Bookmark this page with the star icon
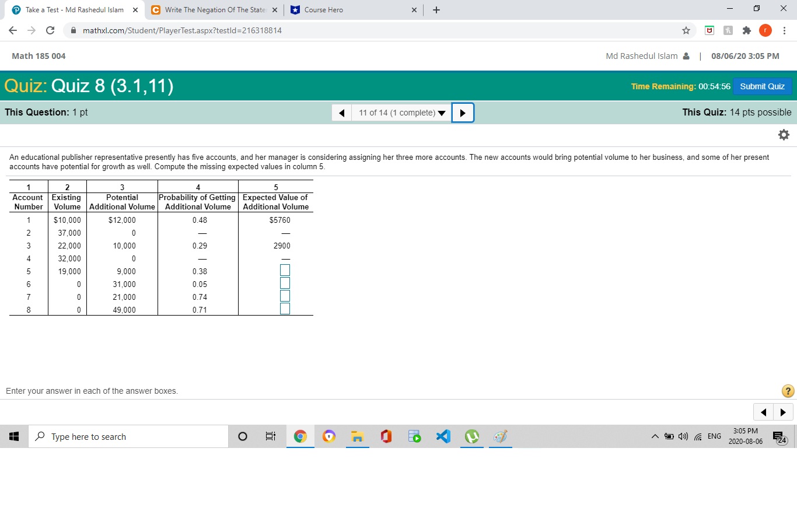This screenshot has width=797, height=532. (x=686, y=30)
